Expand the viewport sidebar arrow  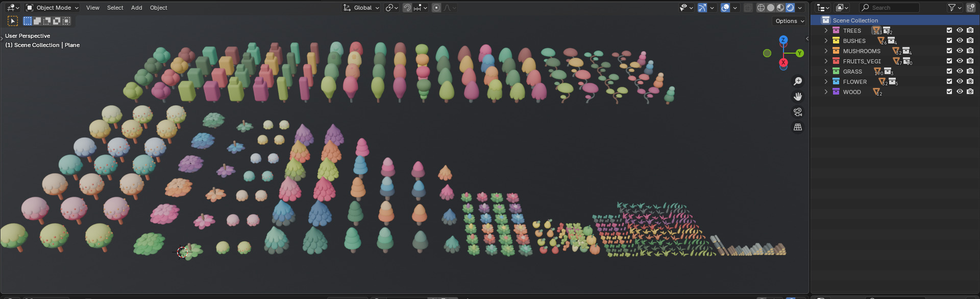coord(807,38)
